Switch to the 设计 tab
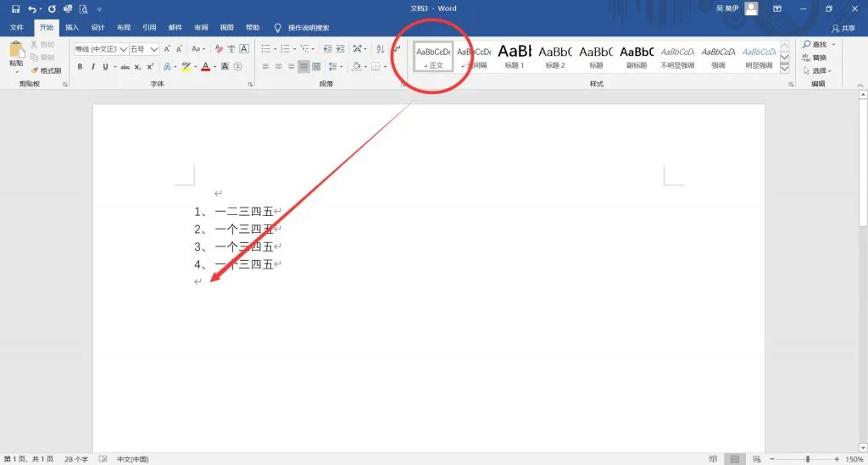The height and width of the screenshot is (465, 868). pos(98,28)
